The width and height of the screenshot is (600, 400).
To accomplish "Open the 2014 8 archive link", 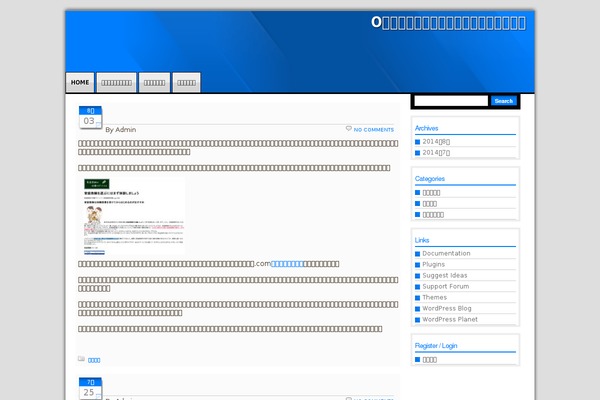I will 436,142.
